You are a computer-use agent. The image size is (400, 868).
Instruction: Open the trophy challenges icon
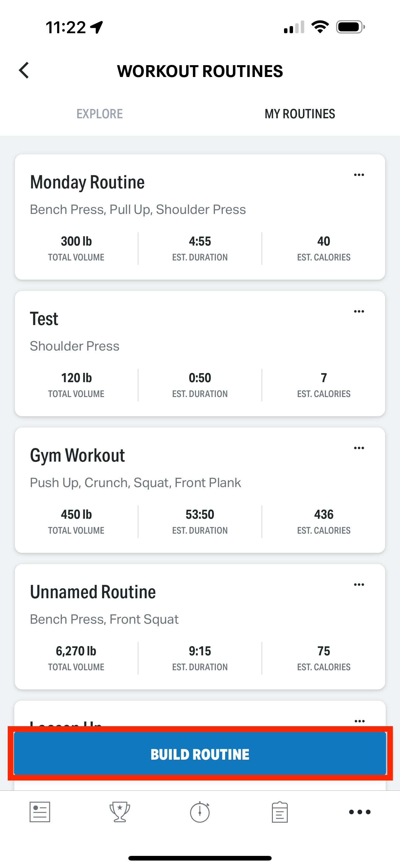pos(119,812)
